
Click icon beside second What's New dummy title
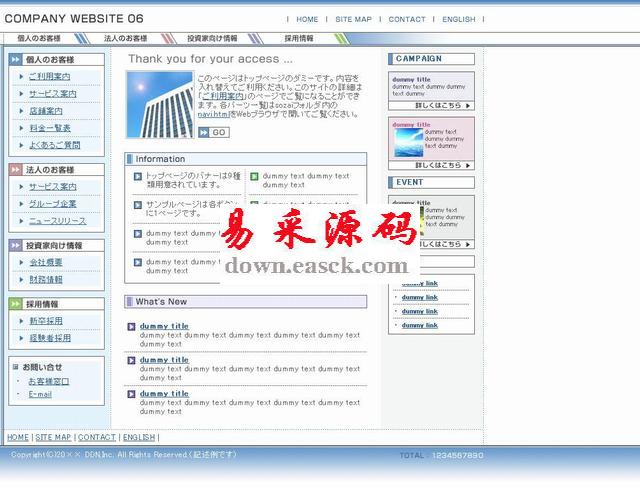[x=131, y=360]
